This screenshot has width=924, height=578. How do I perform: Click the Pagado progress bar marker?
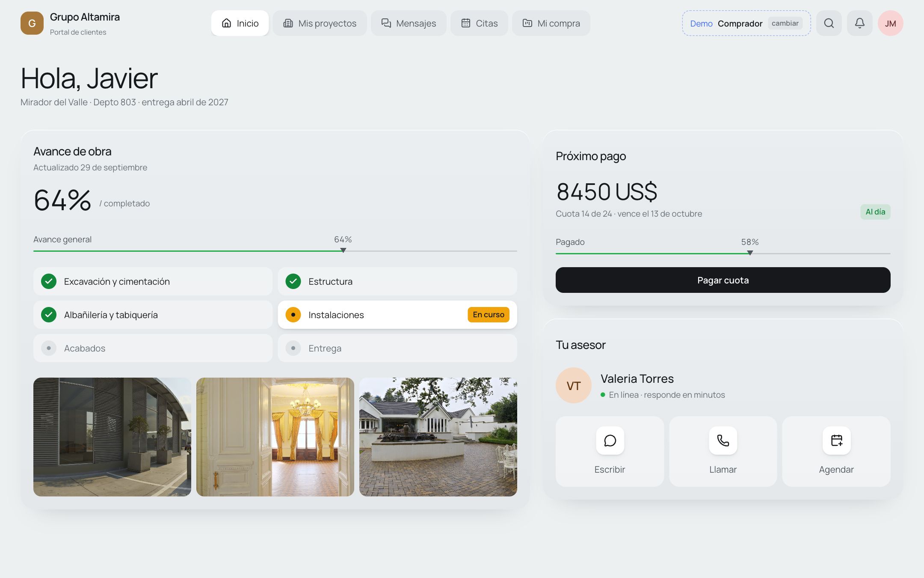(x=750, y=253)
